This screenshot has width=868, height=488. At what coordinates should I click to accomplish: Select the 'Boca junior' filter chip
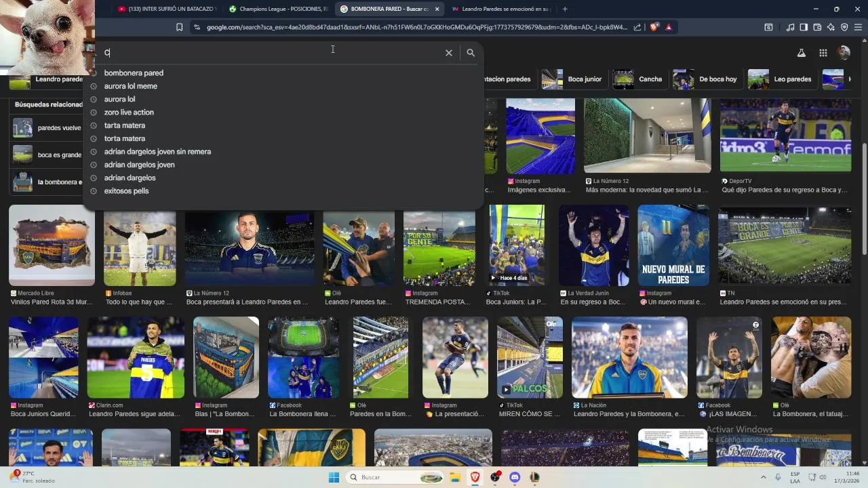point(572,79)
